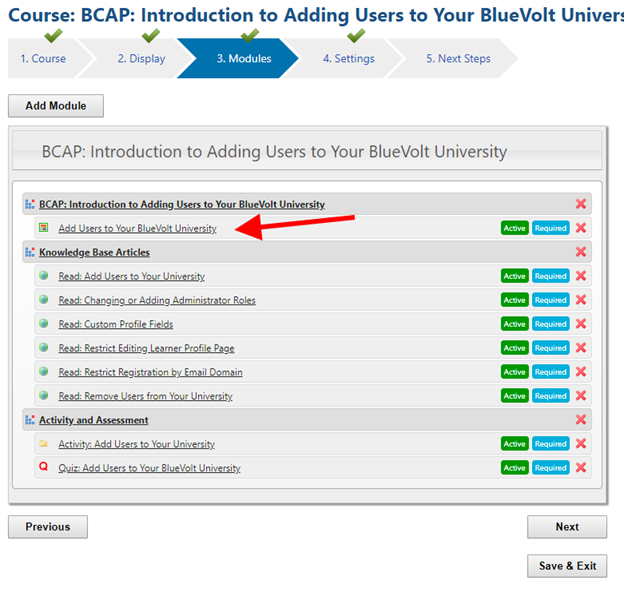Click the drag handle icon of Activity and Assessment
The height and width of the screenshot is (604, 624).
pyautogui.click(x=30, y=420)
